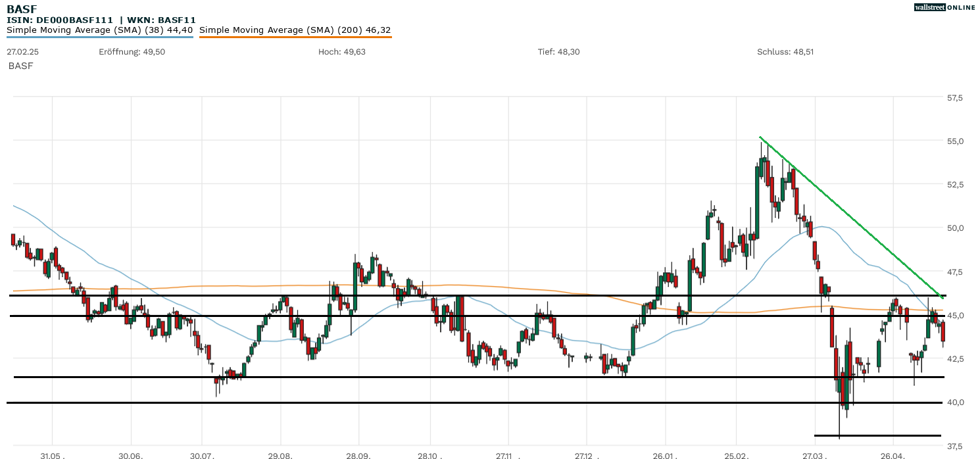The height and width of the screenshot is (459, 980).
Task: Click the 47,5 price axis label
Action: tap(954, 272)
